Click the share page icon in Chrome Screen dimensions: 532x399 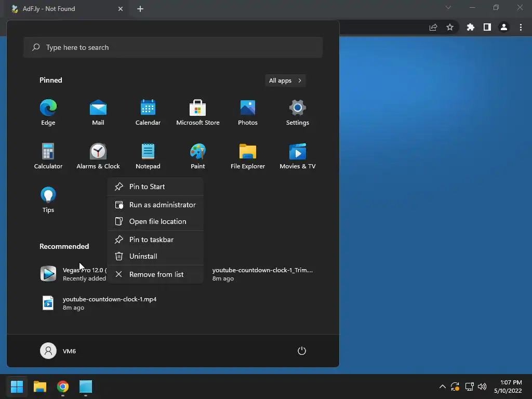click(433, 27)
